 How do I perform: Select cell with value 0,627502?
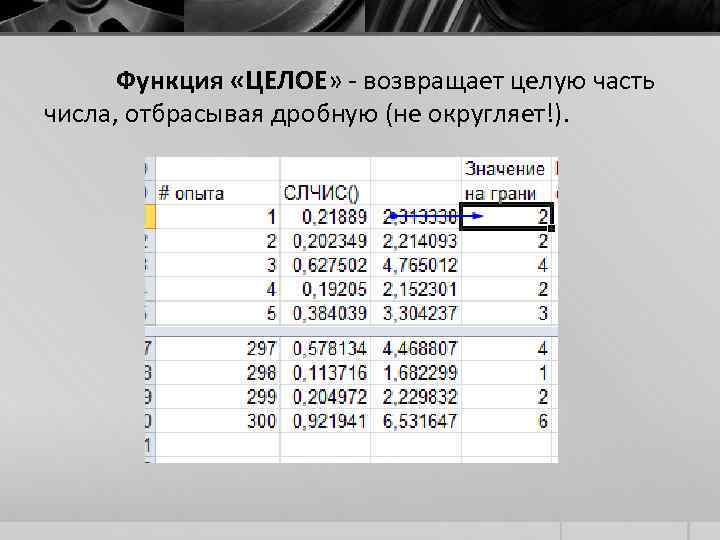click(325, 265)
